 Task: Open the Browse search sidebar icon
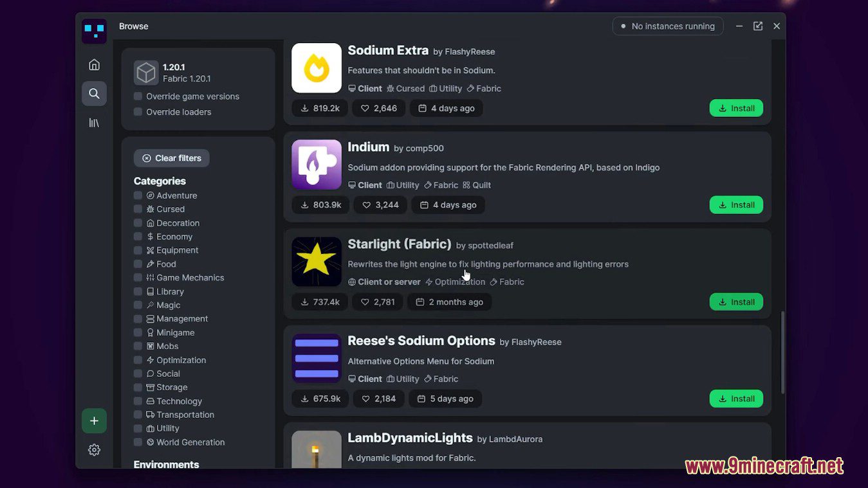pos(94,93)
